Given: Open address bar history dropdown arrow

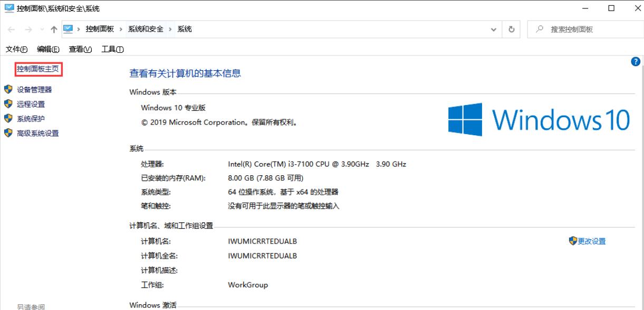Looking at the screenshot, I should pyautogui.click(x=494, y=30).
